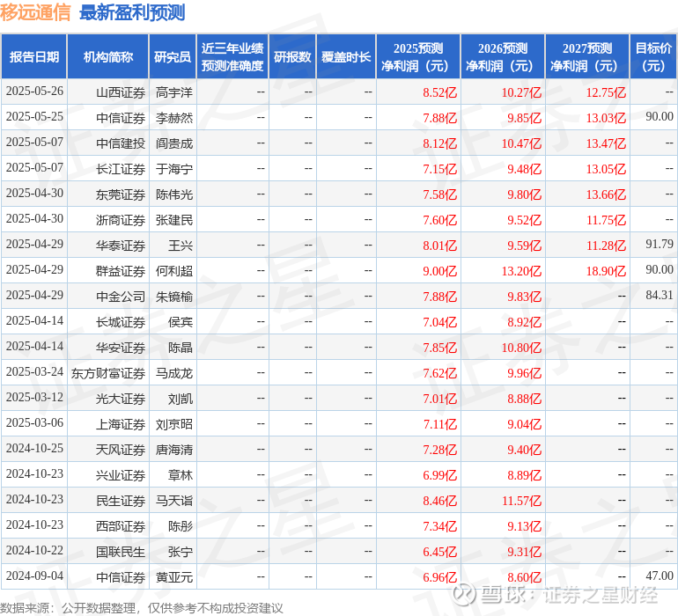Click analyst name 高宇洋

click(x=174, y=92)
